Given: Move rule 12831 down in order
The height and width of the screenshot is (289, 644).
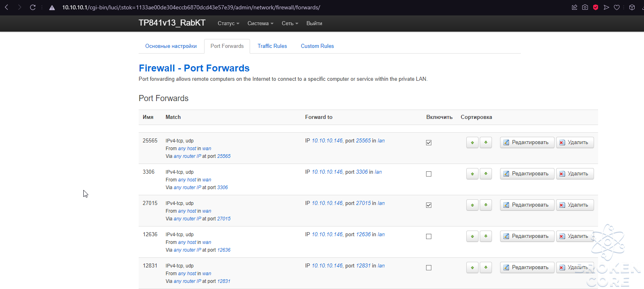Looking at the screenshot, I should pos(486,267).
